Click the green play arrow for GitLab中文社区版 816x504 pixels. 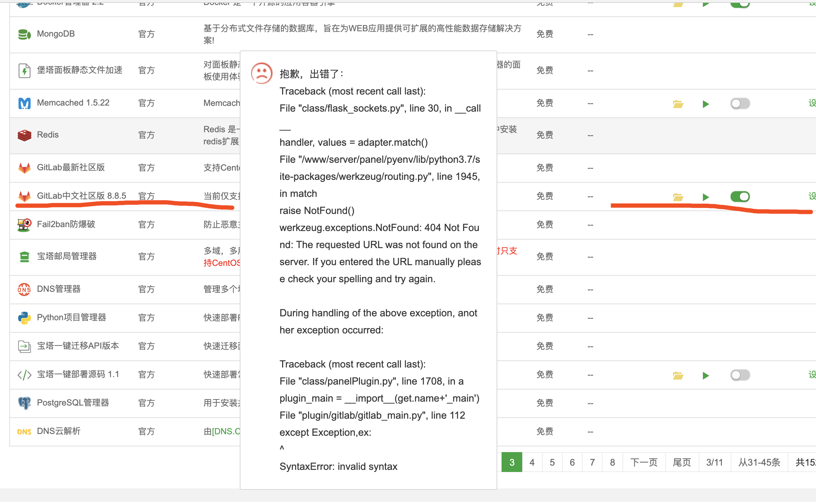tap(706, 197)
